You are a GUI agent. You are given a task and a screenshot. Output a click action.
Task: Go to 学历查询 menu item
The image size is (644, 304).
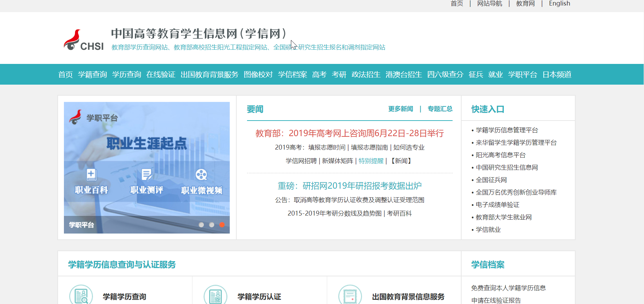[x=127, y=75]
